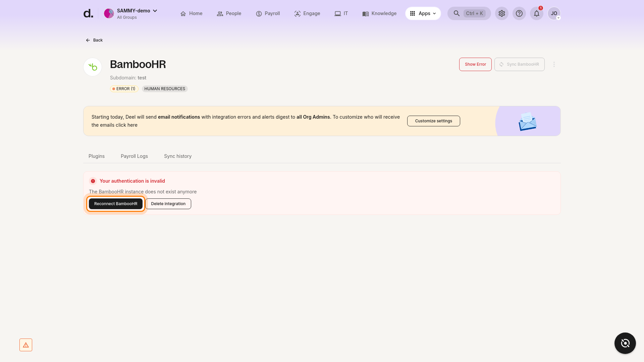644x362 pixels.
Task: Click the BambooHR logo icon
Action: point(93,67)
